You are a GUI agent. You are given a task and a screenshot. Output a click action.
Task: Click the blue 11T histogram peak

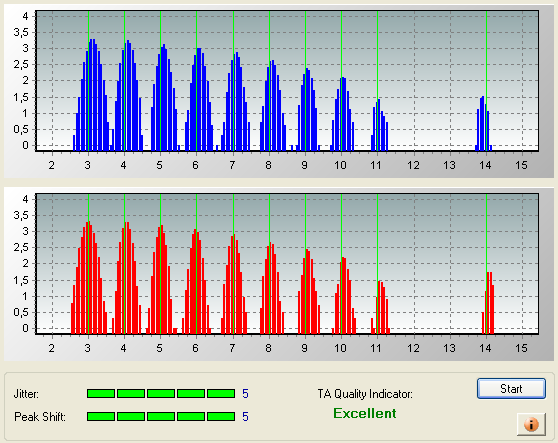point(379,125)
